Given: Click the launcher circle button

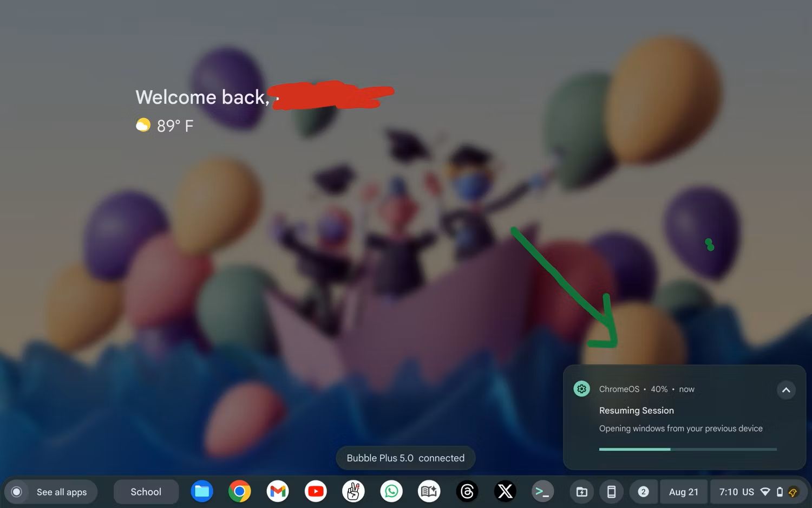Looking at the screenshot, I should click(x=17, y=492).
